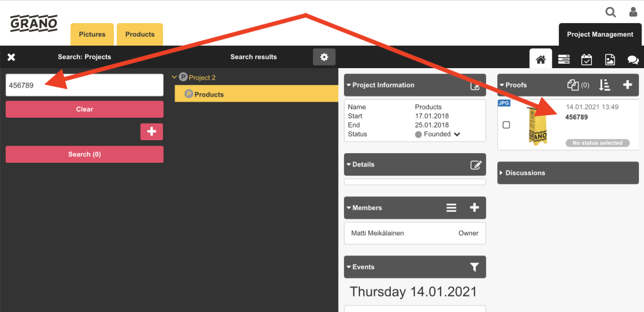
Task: Filter the Events list
Action: [474, 267]
